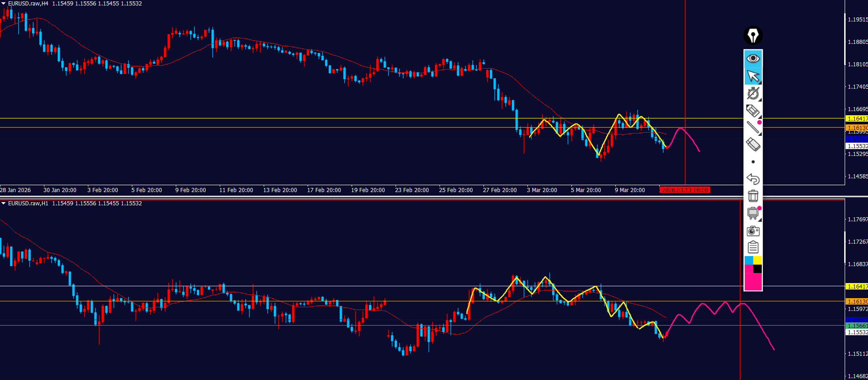Viewport: 868px width, 380px height.
Task: Select the large pink current color
Action: 753,281
